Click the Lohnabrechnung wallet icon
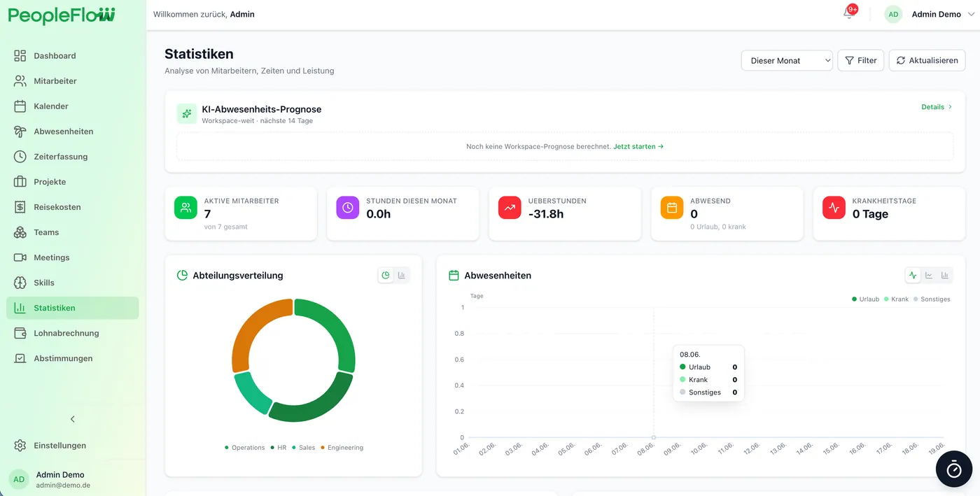 [x=20, y=333]
